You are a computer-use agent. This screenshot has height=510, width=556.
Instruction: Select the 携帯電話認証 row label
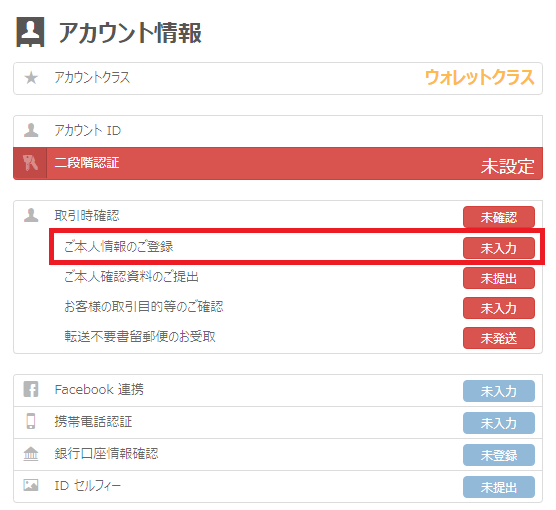93,422
